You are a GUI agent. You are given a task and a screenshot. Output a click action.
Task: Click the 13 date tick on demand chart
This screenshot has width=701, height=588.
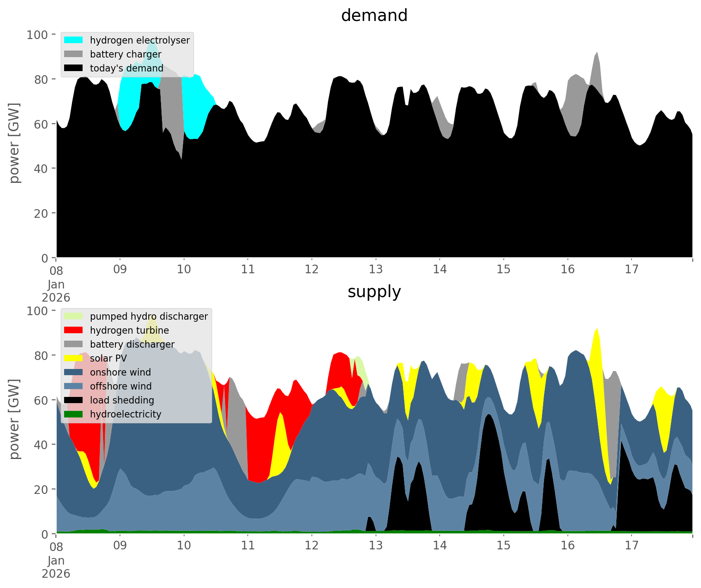click(376, 270)
